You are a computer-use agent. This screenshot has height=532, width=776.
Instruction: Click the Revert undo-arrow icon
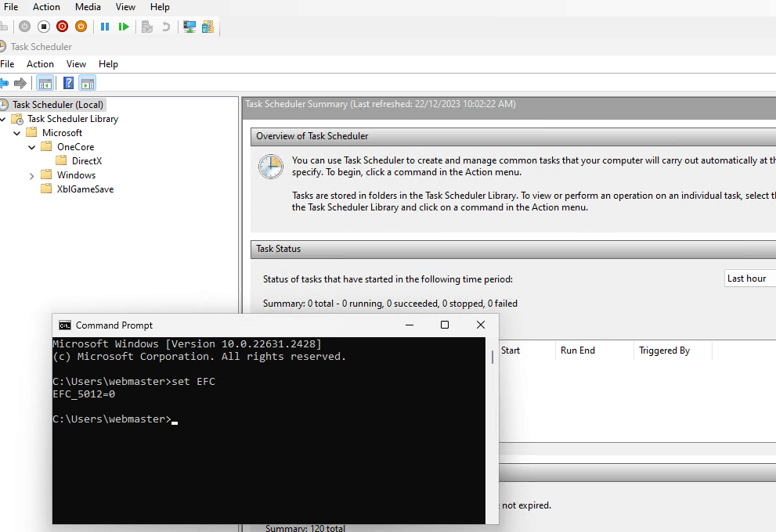tap(166, 27)
